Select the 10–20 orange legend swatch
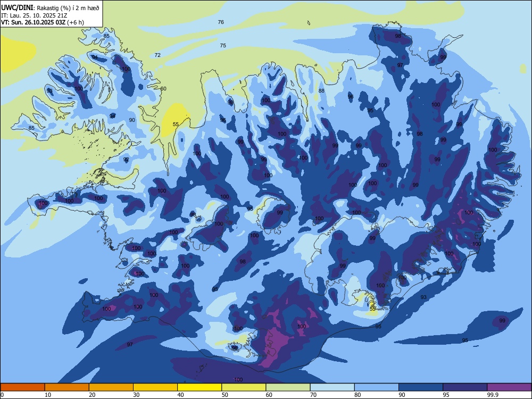Image resolution: width=532 pixels, height=399 pixels. point(67,387)
